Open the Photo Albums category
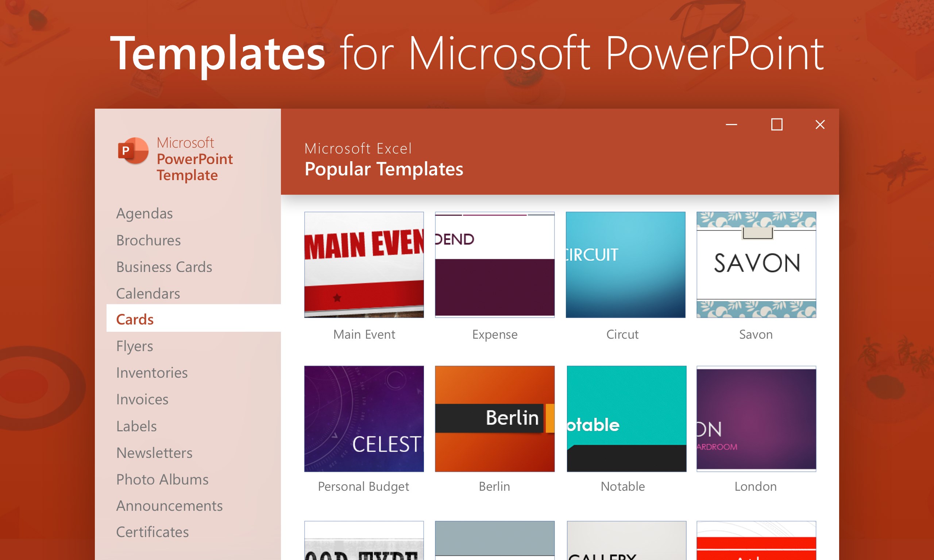The image size is (934, 560). click(162, 479)
